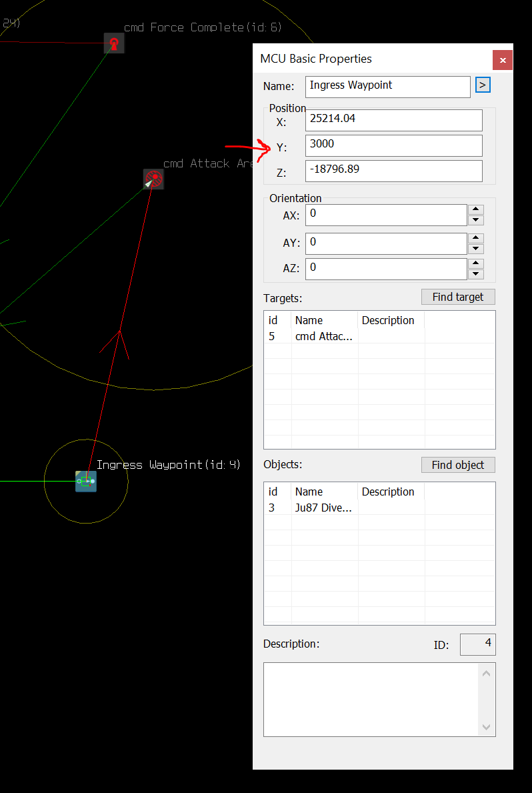
Task: Click the id column header in Targets
Action: [x=277, y=321]
